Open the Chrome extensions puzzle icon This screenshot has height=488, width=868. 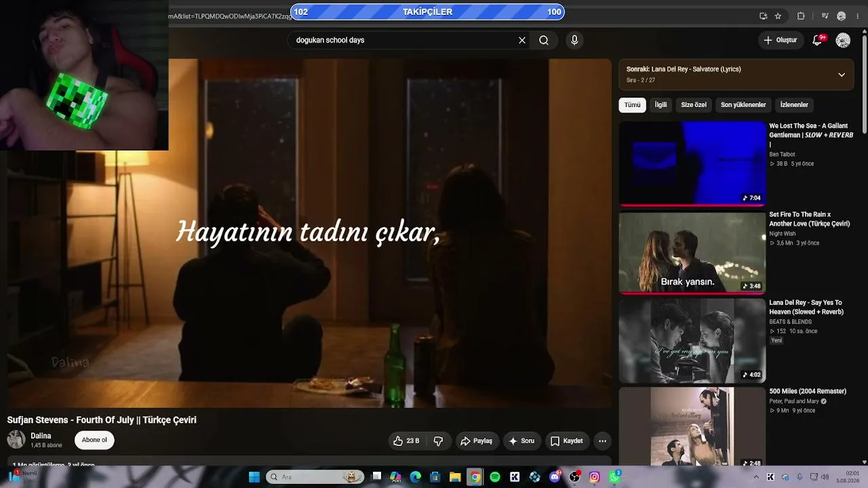(x=801, y=16)
